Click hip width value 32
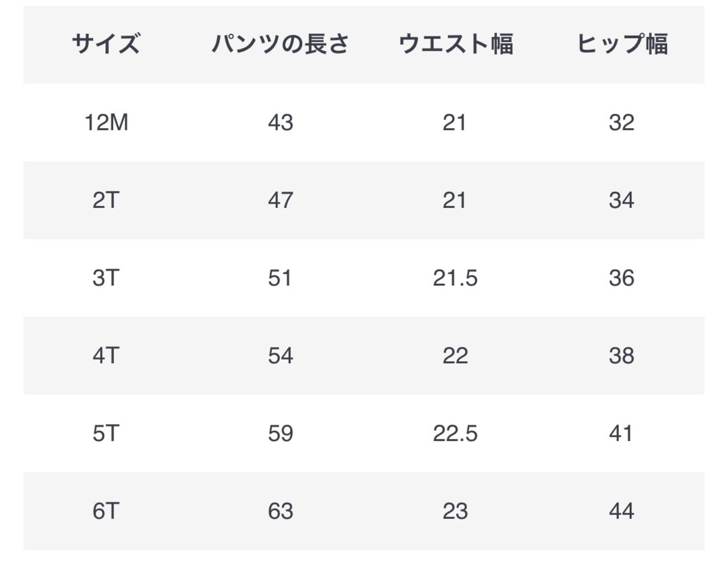728x568 pixels. (x=622, y=122)
